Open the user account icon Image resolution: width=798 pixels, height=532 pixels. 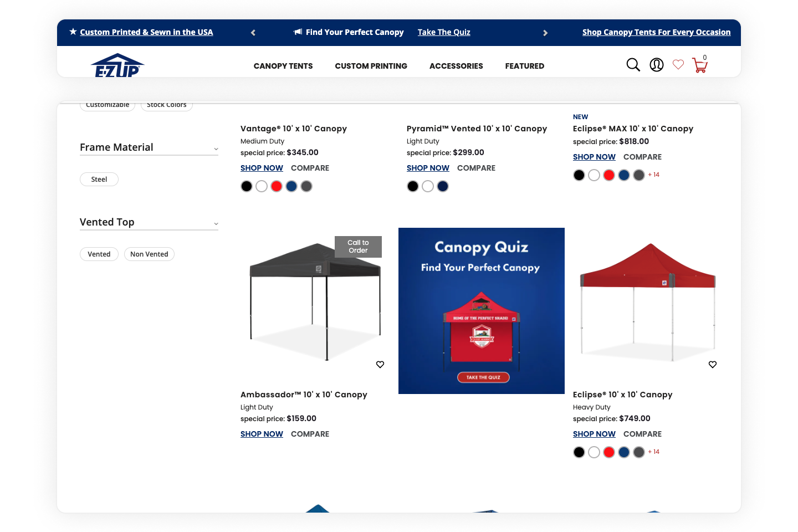click(657, 65)
